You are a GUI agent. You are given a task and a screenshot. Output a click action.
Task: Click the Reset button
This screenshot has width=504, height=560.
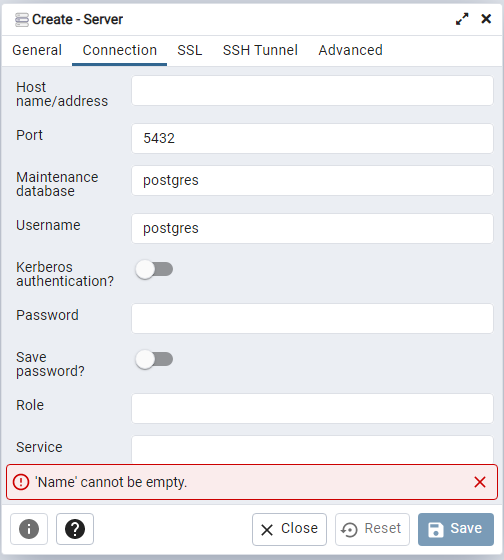(x=372, y=529)
